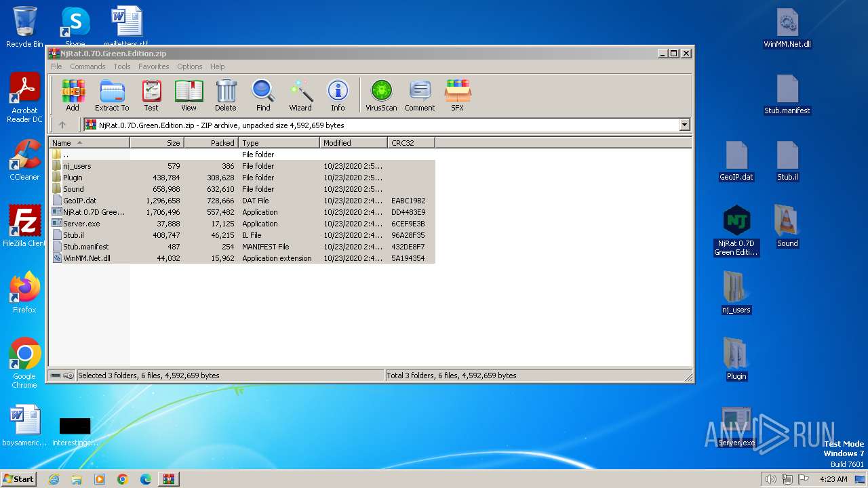Open Windows Explorer from taskbar
Image resolution: width=868 pixels, height=488 pixels.
click(x=77, y=479)
